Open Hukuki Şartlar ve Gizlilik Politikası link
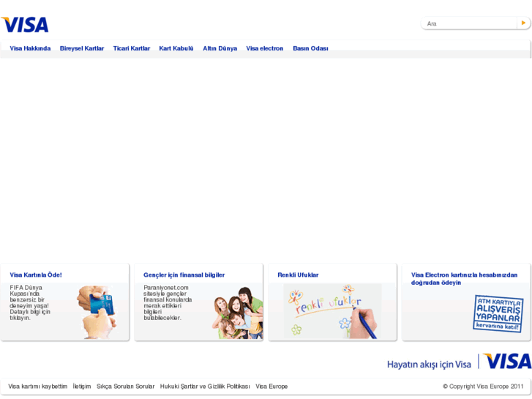 point(205,386)
